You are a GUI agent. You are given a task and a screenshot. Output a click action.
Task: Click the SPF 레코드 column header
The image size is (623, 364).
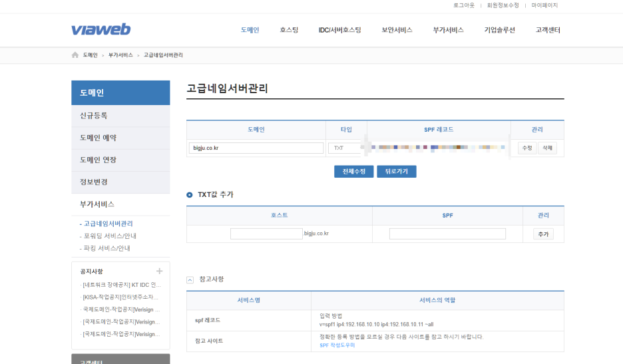point(439,130)
